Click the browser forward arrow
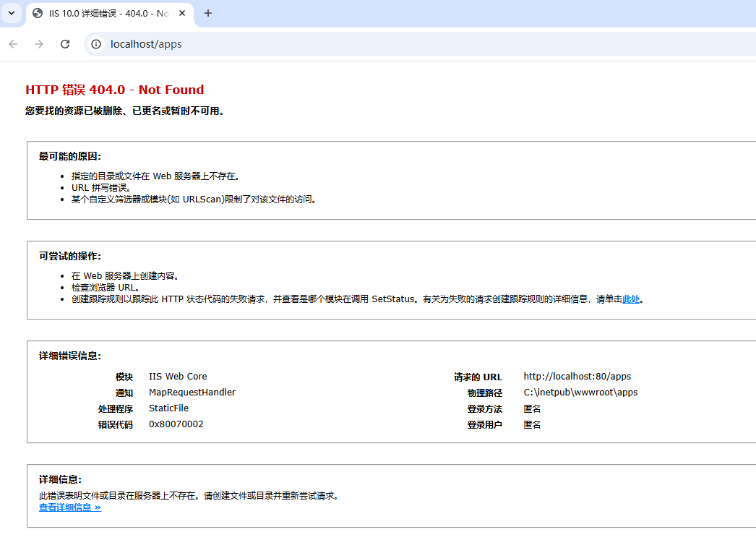This screenshot has height=540, width=756. 39,44
